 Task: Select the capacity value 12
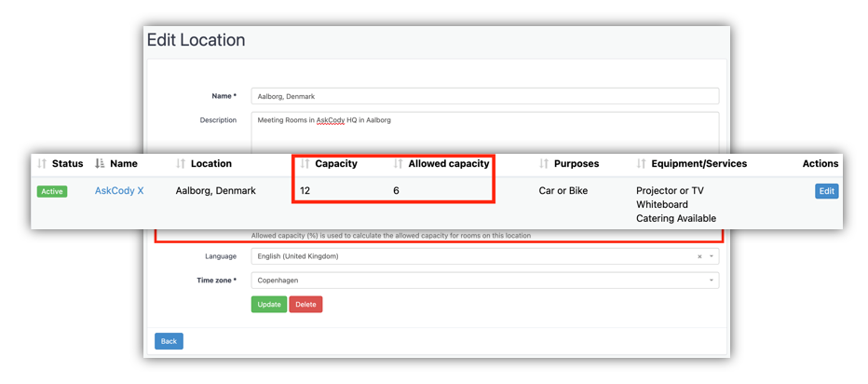[305, 191]
